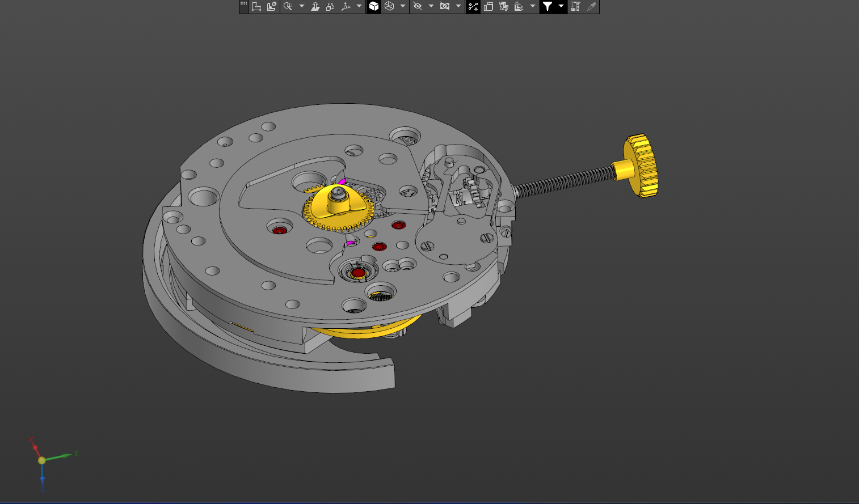Click the notepad annotation icon in toolbar

pos(489,6)
